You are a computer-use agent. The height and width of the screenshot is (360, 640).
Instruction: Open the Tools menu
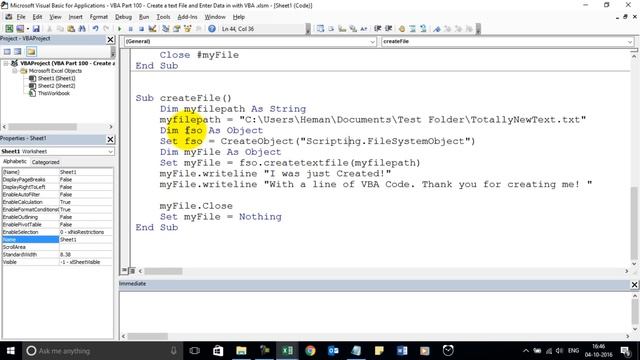163,17
